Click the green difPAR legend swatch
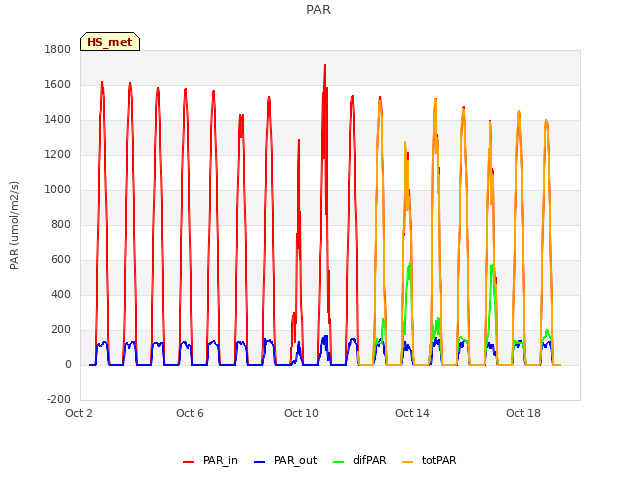 click(339, 462)
